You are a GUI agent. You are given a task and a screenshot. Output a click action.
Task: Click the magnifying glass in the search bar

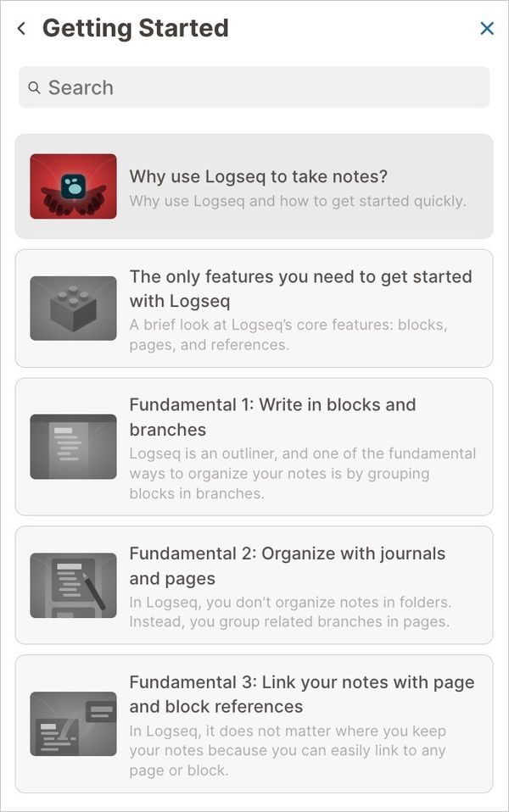point(34,87)
